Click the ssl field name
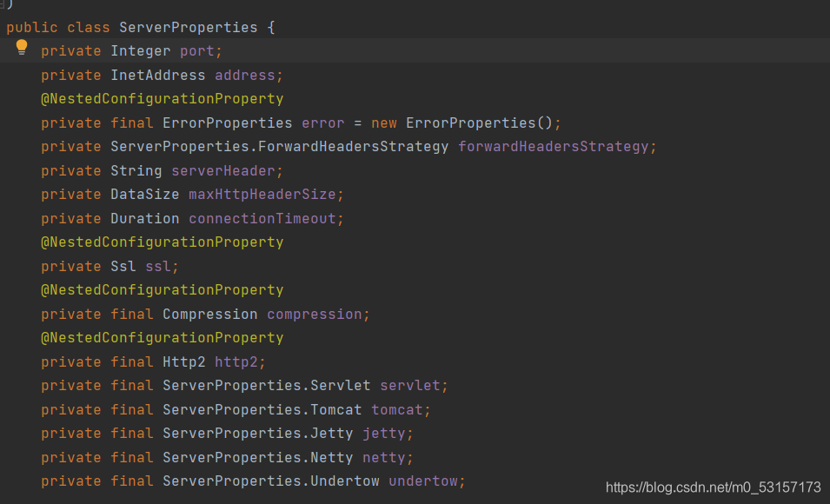This screenshot has width=830, height=504. (157, 266)
